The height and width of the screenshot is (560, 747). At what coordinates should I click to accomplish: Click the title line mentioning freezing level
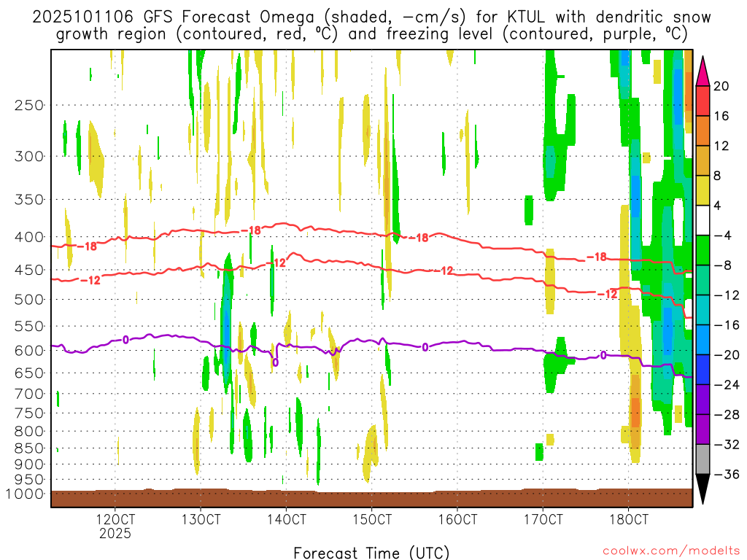[371, 34]
